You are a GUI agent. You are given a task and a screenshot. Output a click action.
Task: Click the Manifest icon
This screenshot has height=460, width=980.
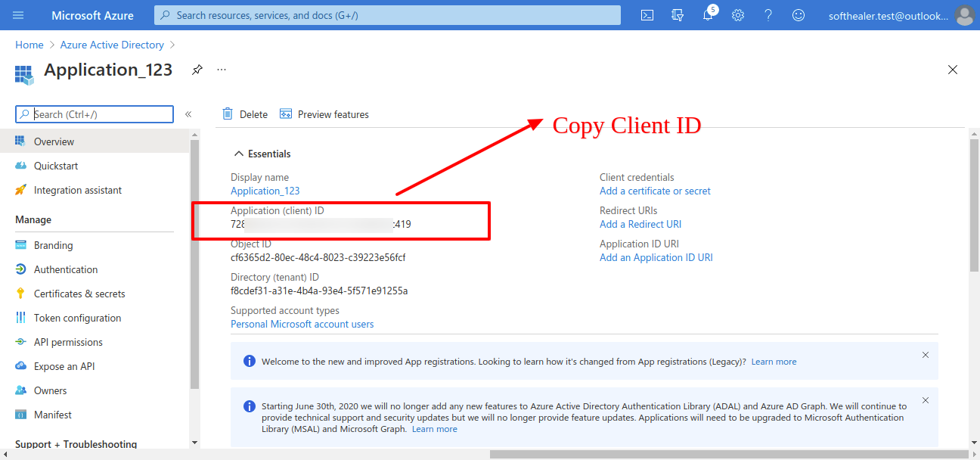(x=20, y=415)
